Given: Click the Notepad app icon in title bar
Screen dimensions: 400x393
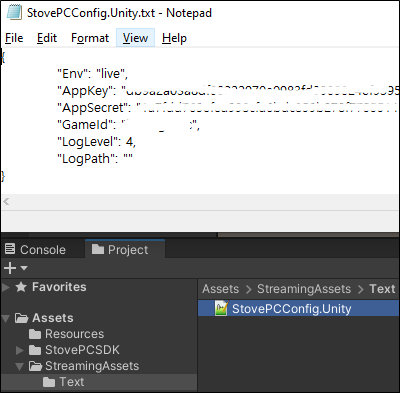Looking at the screenshot, I should point(14,12).
